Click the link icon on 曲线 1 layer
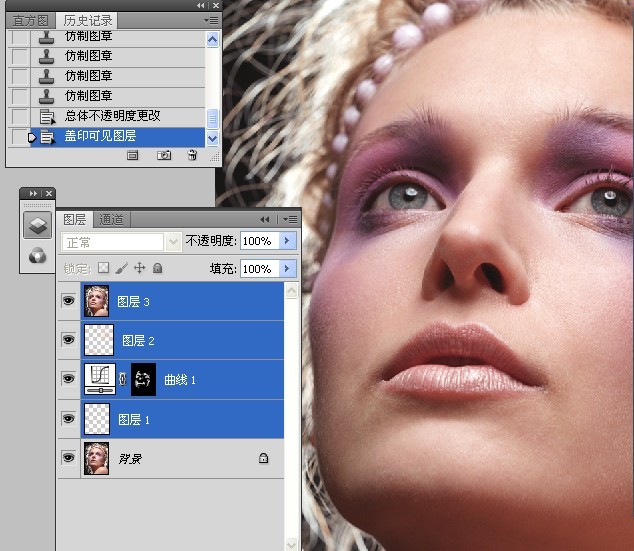Viewport: 634px width, 551px height. pyautogui.click(x=123, y=379)
